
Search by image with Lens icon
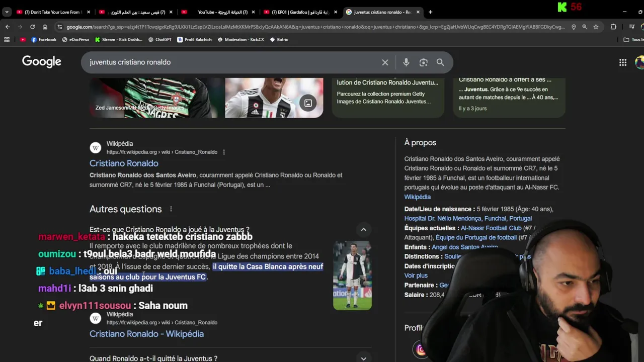(x=423, y=62)
